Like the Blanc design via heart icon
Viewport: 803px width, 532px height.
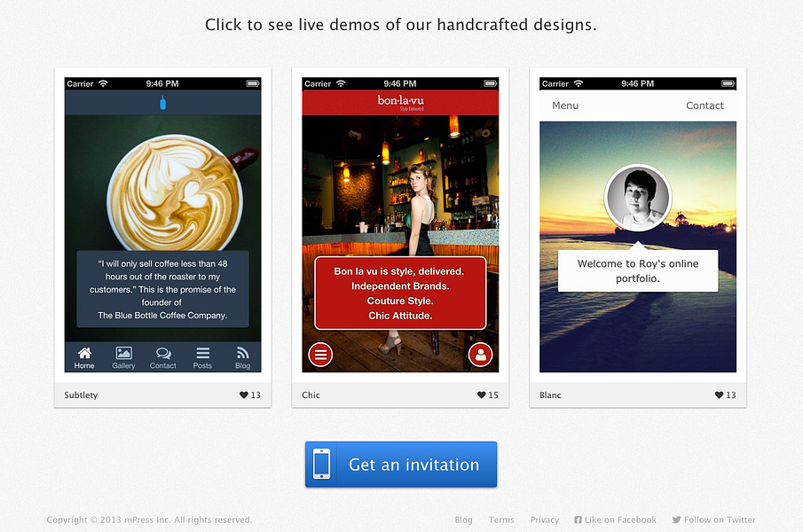(719, 395)
